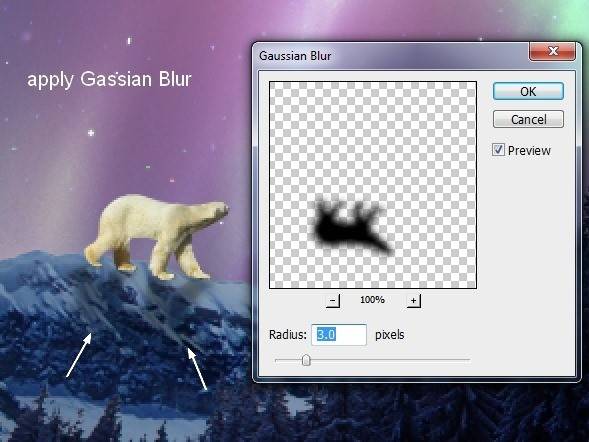Click the Gaussian Blur title bar

point(391,56)
